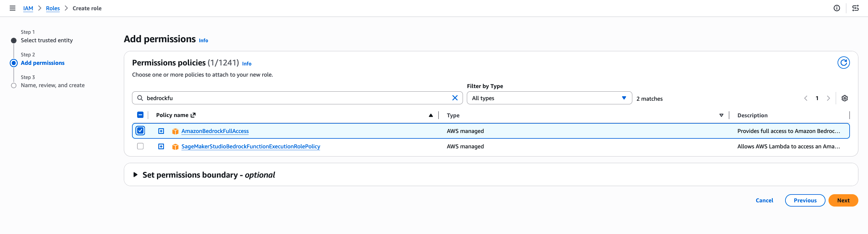Open the Filter by Type dropdown

(x=549, y=98)
